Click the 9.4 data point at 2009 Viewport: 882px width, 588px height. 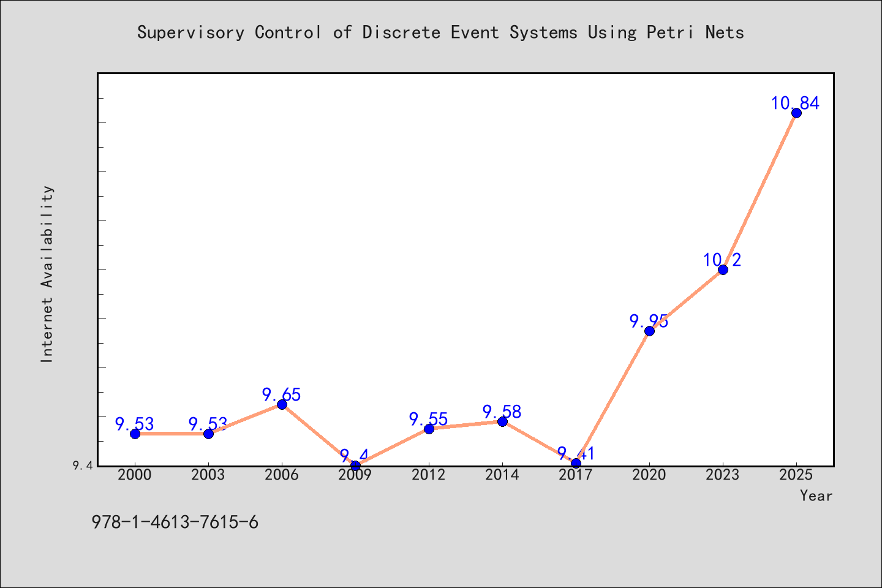pyautogui.click(x=355, y=466)
